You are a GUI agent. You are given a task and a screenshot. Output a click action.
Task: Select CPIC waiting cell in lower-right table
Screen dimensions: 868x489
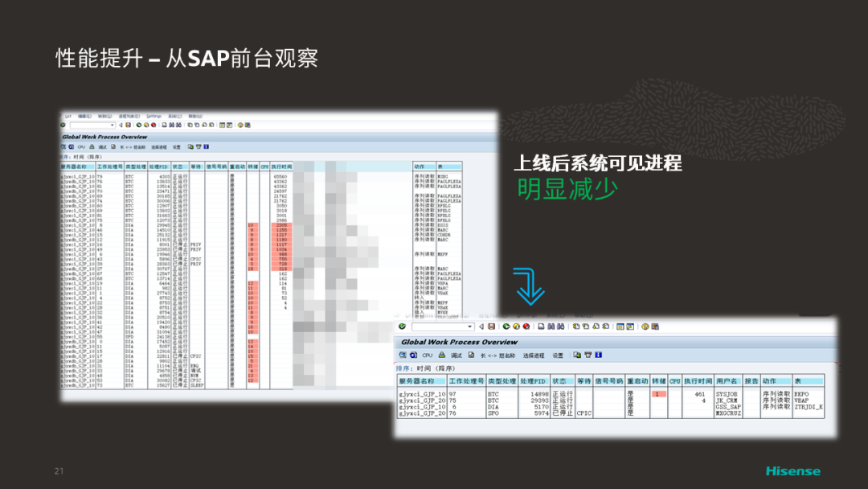584,413
